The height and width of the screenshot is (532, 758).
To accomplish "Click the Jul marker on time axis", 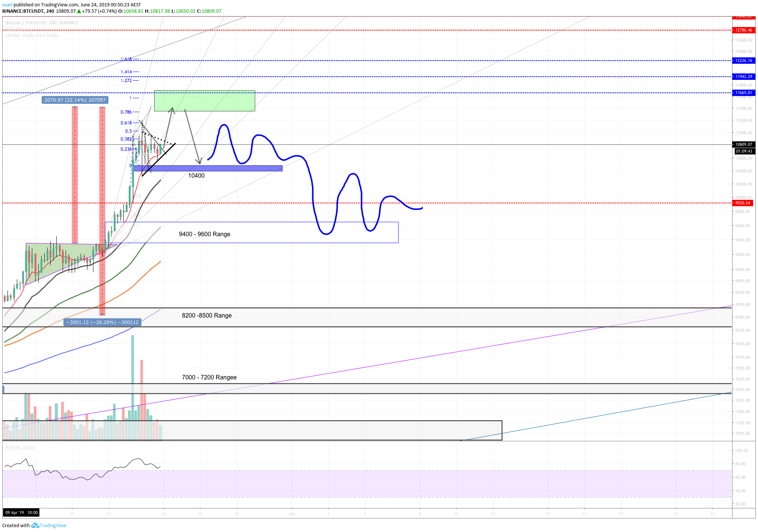I will click(292, 514).
